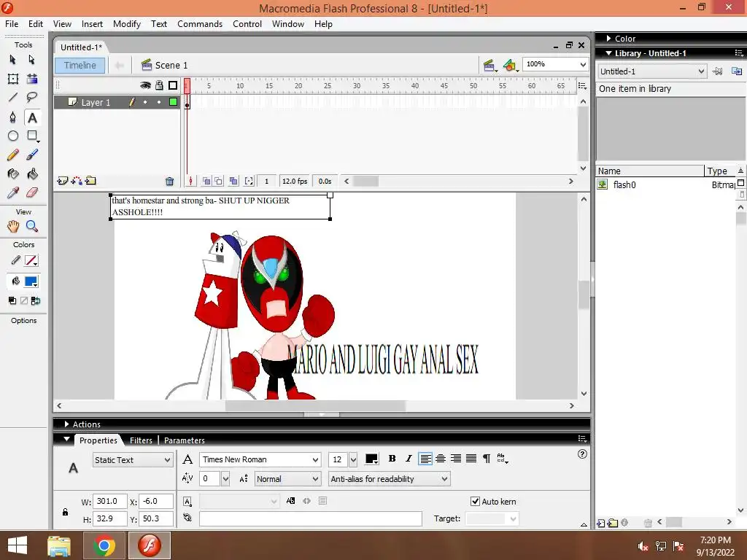Toggle Show/Hide All Layers eye icon
The height and width of the screenshot is (560, 747).
pos(145,85)
